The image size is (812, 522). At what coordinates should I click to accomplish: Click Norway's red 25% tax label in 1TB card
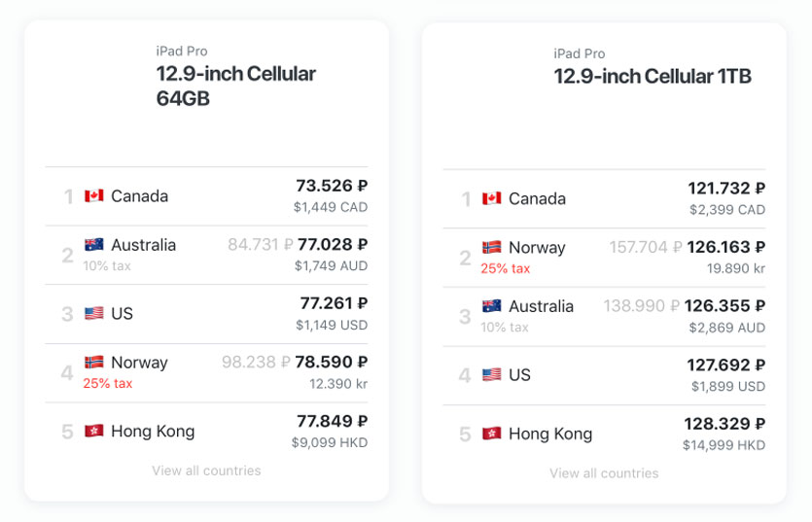click(506, 268)
